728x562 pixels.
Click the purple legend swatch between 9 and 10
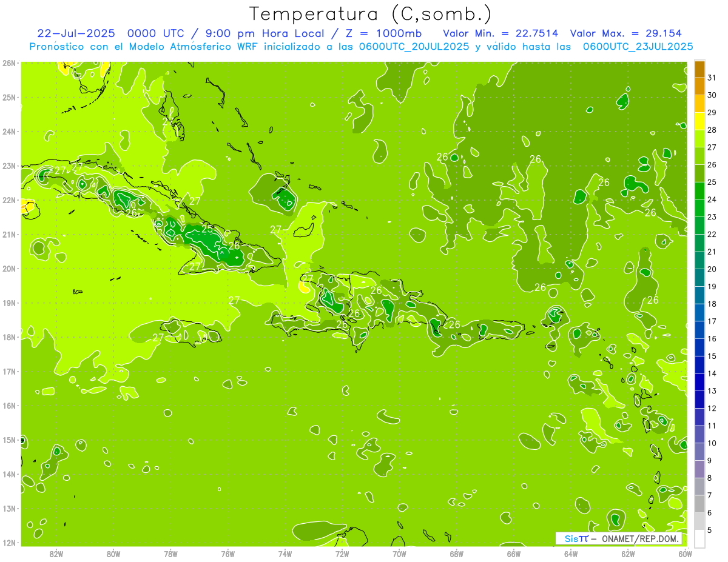click(x=699, y=452)
